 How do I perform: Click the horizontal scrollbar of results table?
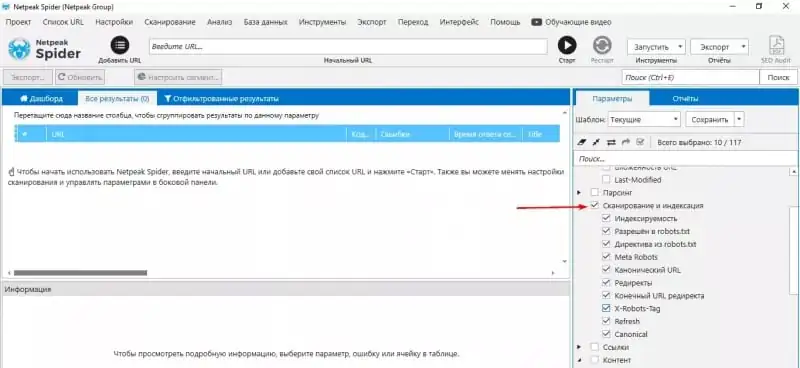coord(81,273)
